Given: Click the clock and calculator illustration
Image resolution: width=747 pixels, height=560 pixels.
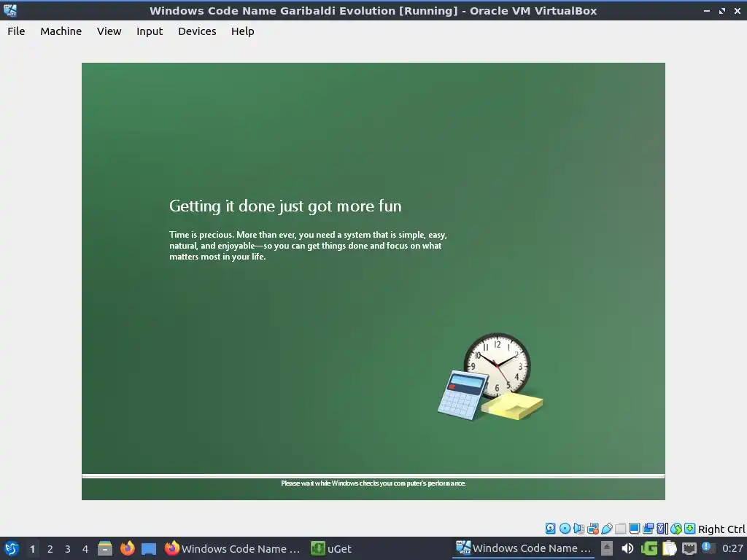Looking at the screenshot, I should (x=490, y=377).
